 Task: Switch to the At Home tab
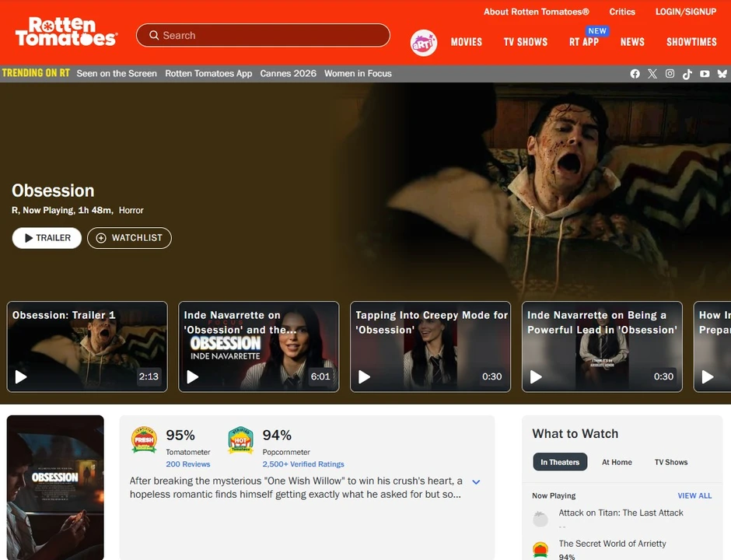617,462
